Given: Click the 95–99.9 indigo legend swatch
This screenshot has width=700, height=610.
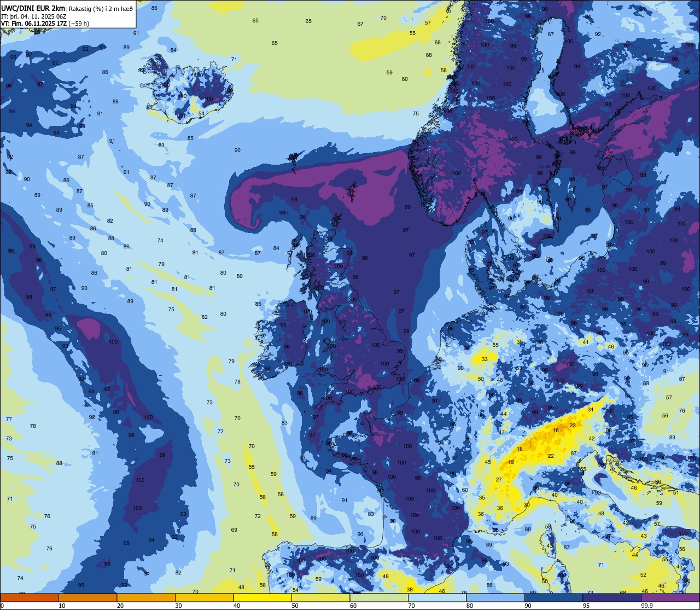Looking at the screenshot, I should 612,597.
